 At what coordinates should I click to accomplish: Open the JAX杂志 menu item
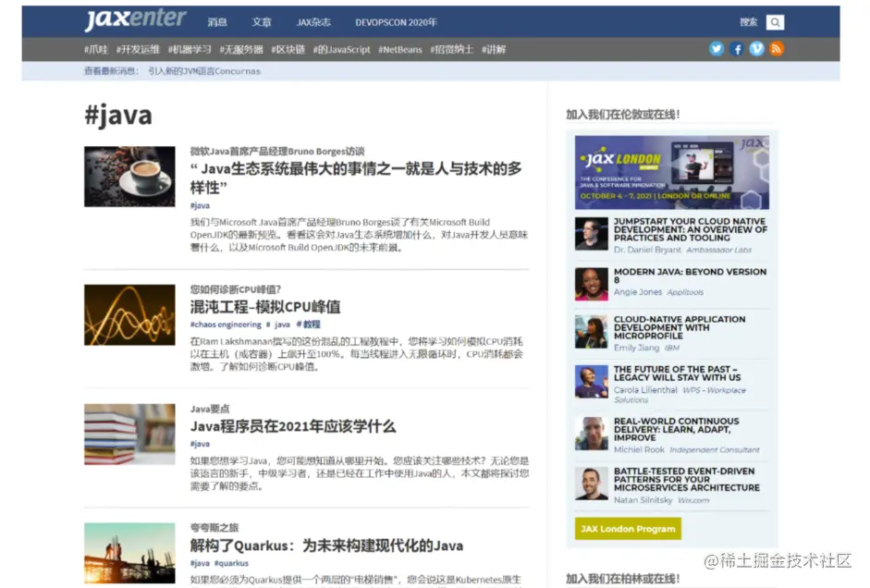click(x=313, y=22)
